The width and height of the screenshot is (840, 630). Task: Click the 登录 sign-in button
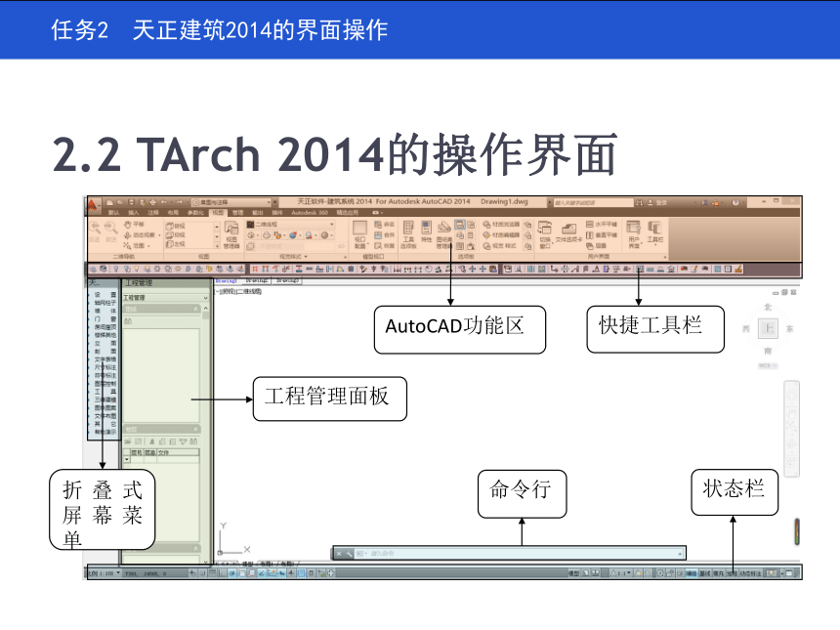[658, 202]
